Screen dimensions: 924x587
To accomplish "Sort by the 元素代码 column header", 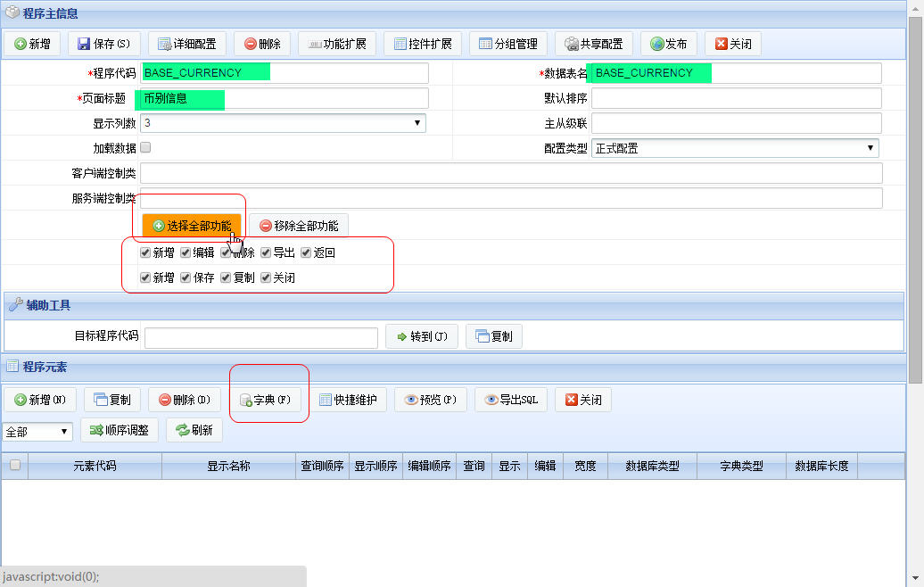I will point(95,467).
